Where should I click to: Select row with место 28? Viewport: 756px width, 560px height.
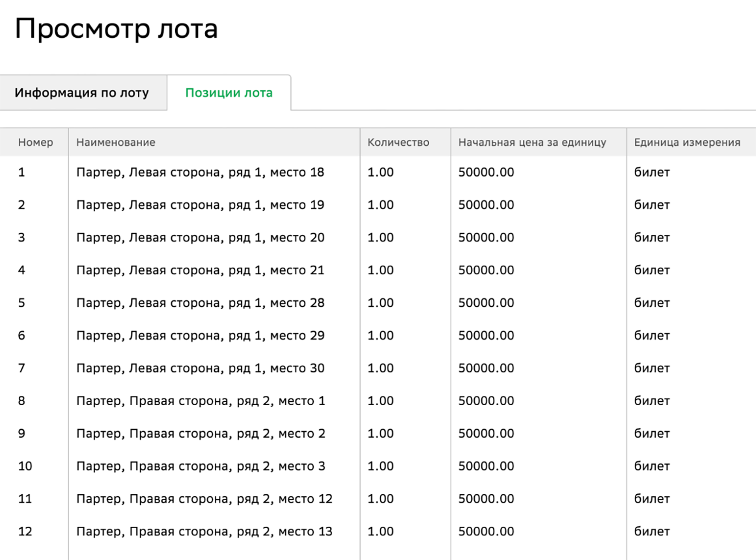[378, 303]
